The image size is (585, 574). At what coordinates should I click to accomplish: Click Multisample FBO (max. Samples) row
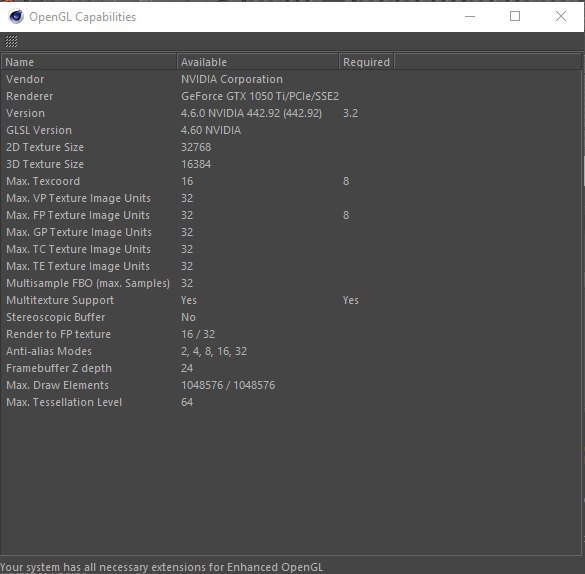coord(291,283)
